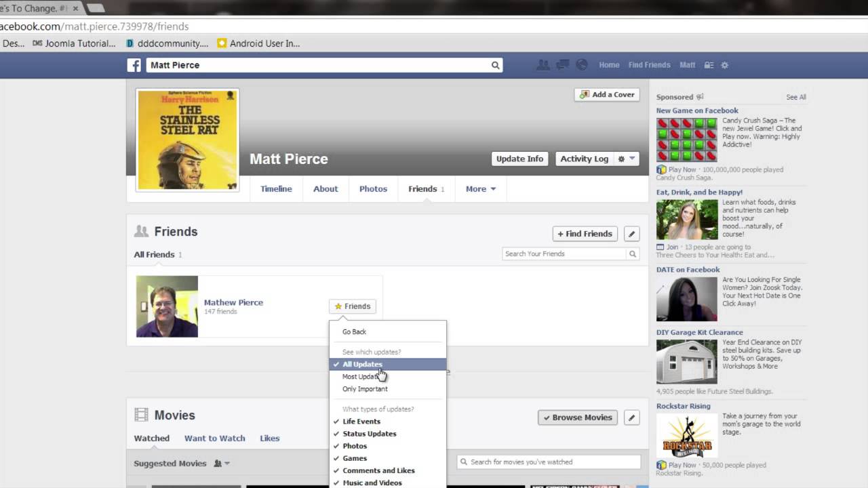Click the Facebook logo icon
The image size is (868, 488).
tap(134, 65)
